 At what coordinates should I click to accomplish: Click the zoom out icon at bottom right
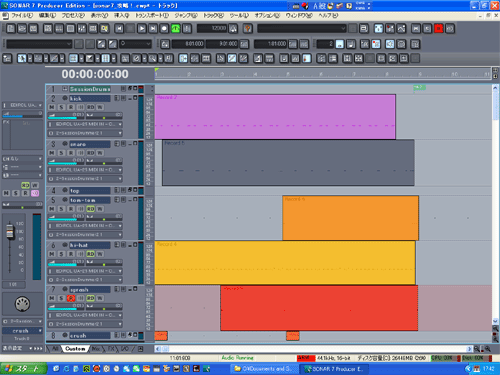pos(477,349)
